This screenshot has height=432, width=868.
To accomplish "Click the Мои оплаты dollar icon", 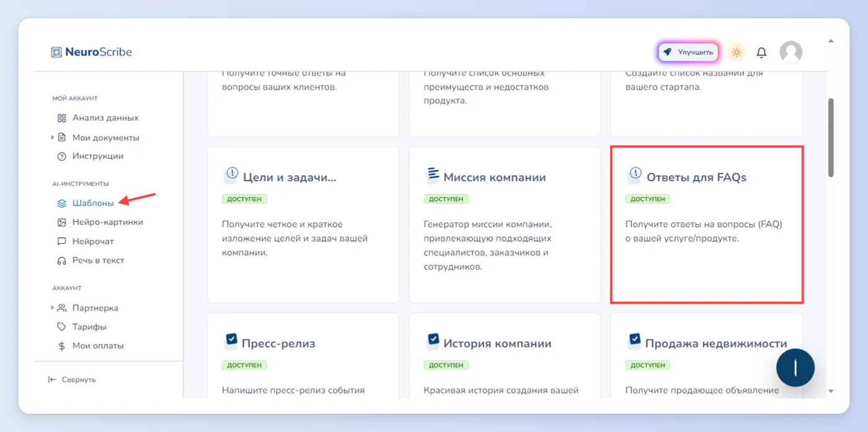I will coord(61,346).
